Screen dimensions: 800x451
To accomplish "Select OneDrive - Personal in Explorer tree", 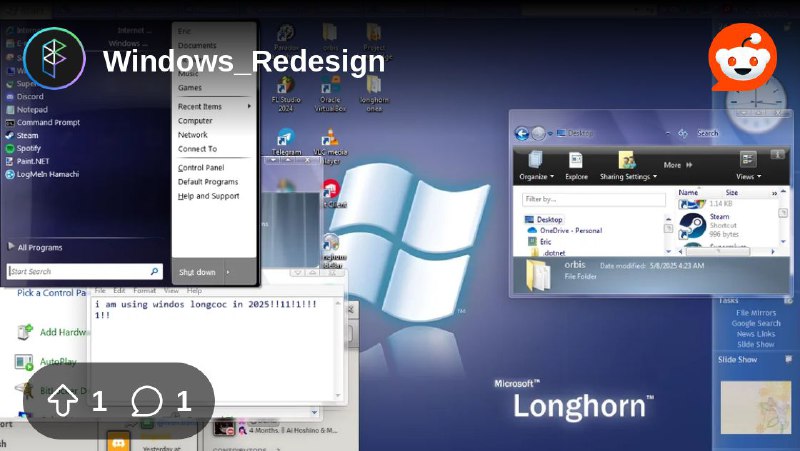I will pos(564,231).
